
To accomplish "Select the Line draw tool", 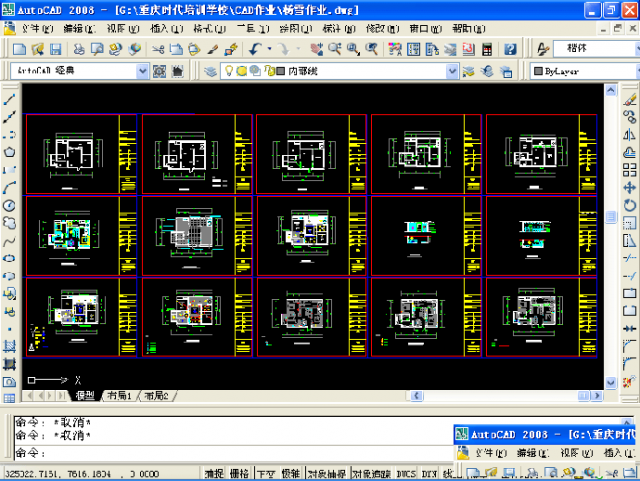I will pyautogui.click(x=9, y=100).
